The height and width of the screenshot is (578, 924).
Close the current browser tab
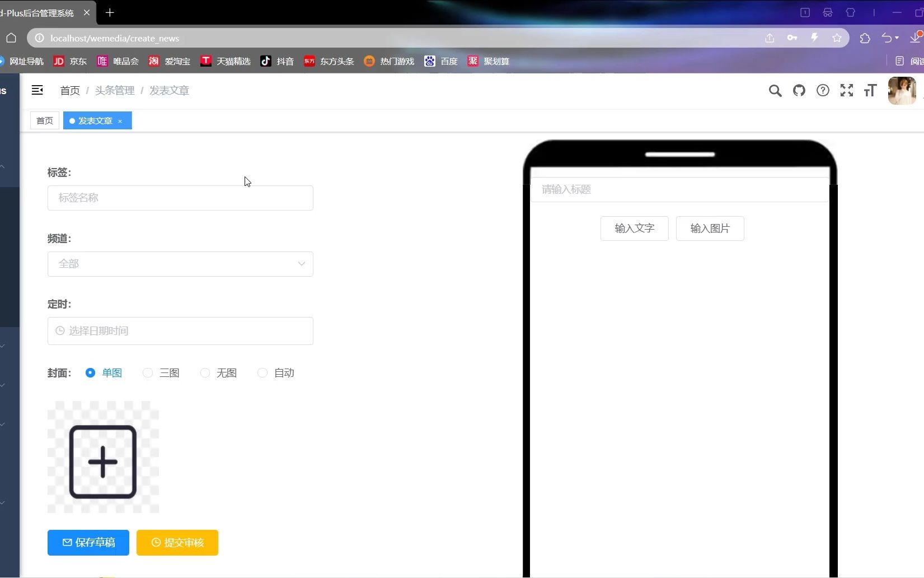[87, 12]
